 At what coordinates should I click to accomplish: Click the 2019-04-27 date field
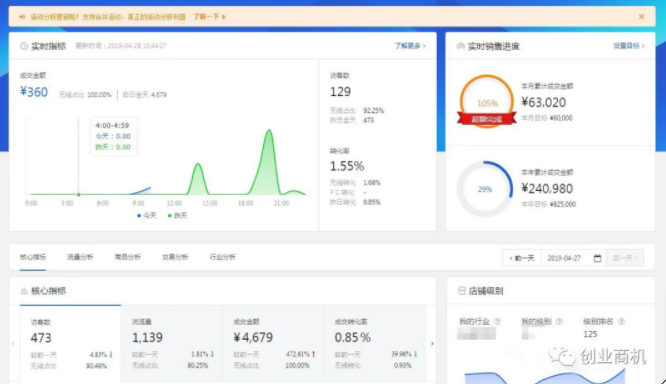point(564,258)
